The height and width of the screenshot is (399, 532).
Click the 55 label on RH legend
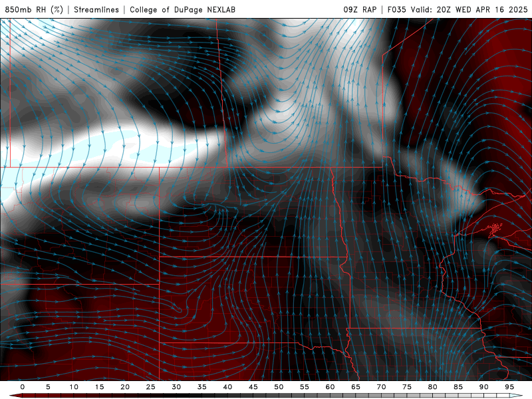[x=305, y=387]
